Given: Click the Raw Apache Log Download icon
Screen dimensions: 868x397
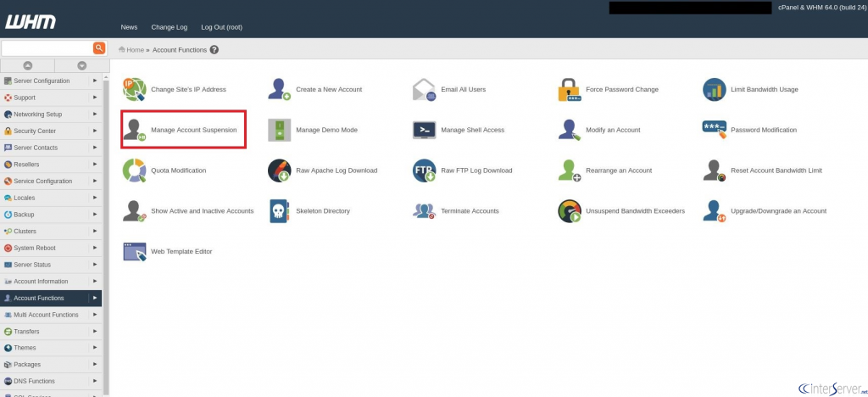Looking at the screenshot, I should [x=279, y=171].
